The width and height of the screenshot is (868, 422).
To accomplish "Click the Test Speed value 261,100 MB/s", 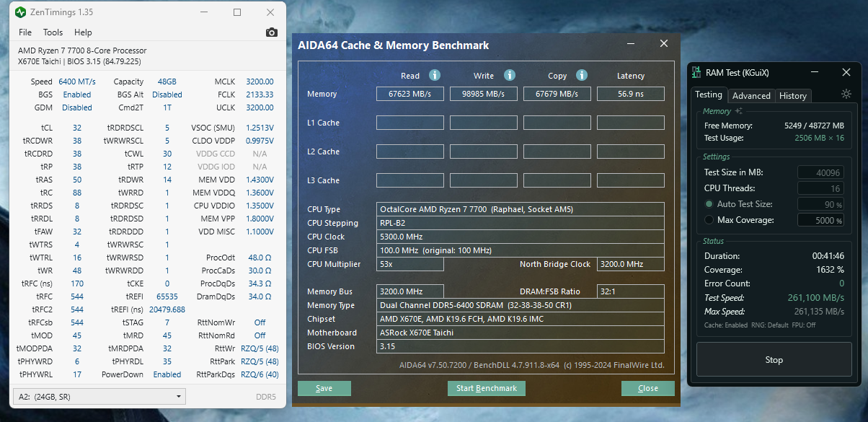I will coord(816,298).
